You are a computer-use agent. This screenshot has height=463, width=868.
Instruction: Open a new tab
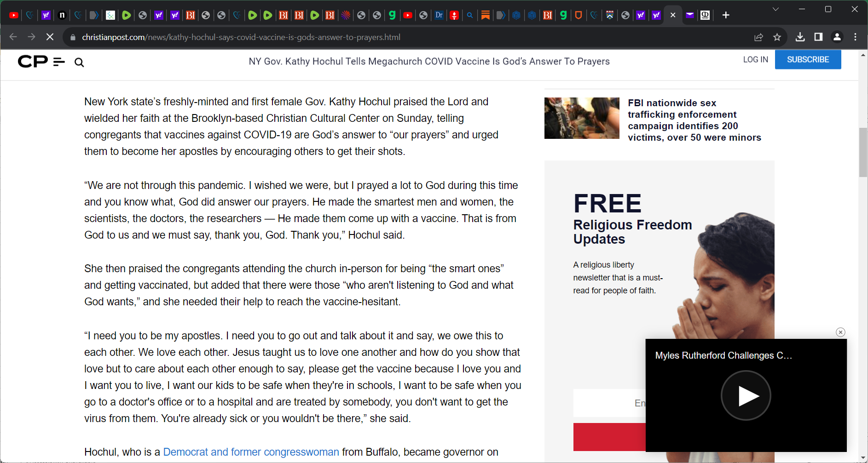coord(726,15)
